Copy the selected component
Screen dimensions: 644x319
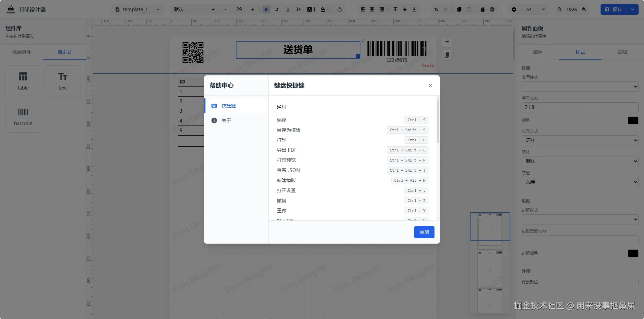[459, 9]
